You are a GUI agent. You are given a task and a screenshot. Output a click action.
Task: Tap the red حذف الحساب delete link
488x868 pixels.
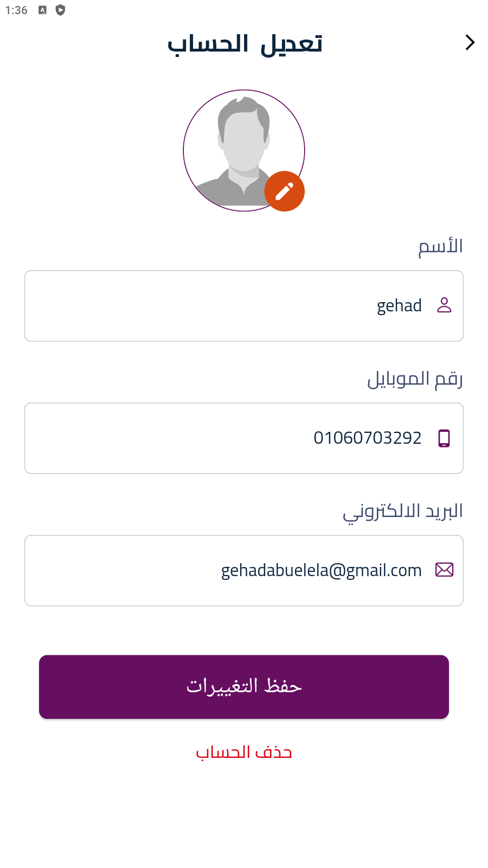point(244,752)
